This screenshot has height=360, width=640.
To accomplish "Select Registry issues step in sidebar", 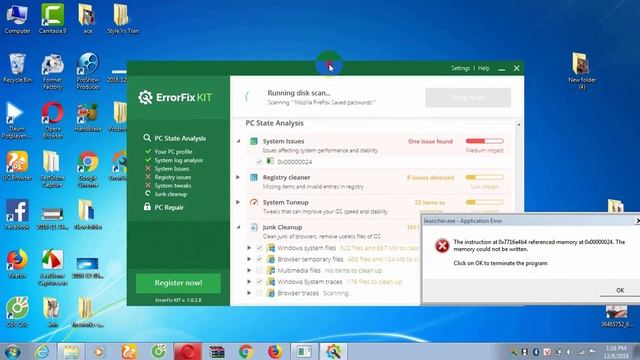I will point(173,177).
